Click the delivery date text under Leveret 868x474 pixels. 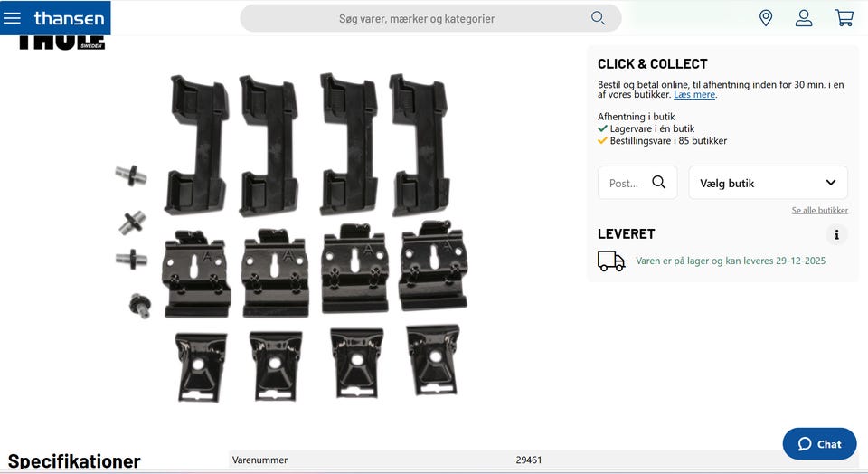(x=731, y=261)
